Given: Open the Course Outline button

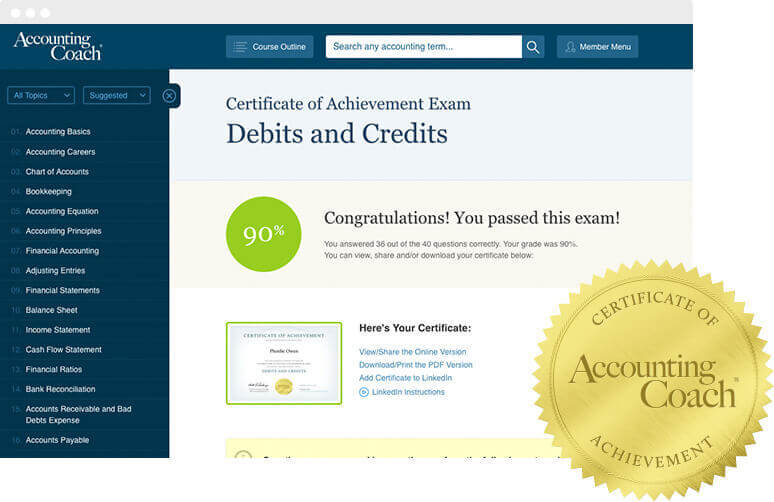Looking at the screenshot, I should pos(270,47).
